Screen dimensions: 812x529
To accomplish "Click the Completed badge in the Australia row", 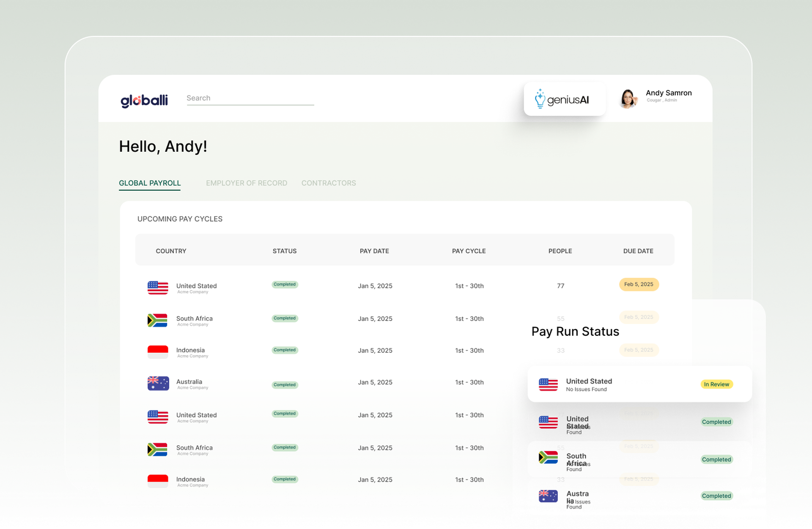I will pos(285,385).
